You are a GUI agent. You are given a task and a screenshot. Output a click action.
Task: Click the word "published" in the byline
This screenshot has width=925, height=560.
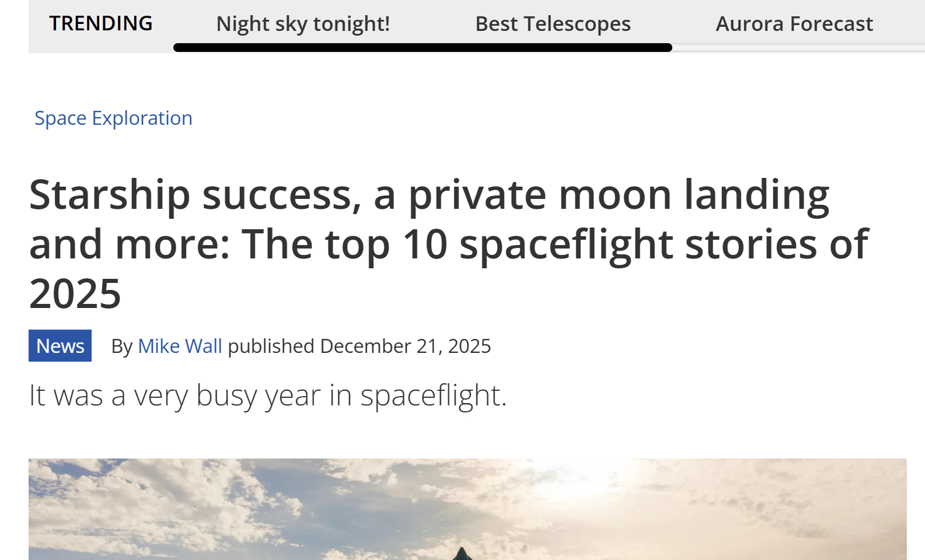[x=271, y=346]
